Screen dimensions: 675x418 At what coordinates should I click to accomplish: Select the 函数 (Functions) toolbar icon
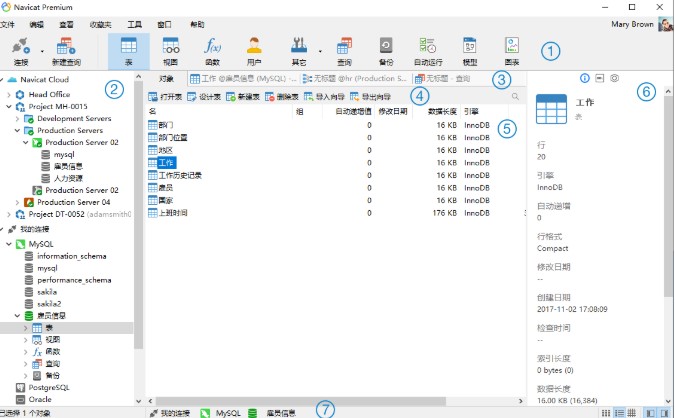point(212,50)
